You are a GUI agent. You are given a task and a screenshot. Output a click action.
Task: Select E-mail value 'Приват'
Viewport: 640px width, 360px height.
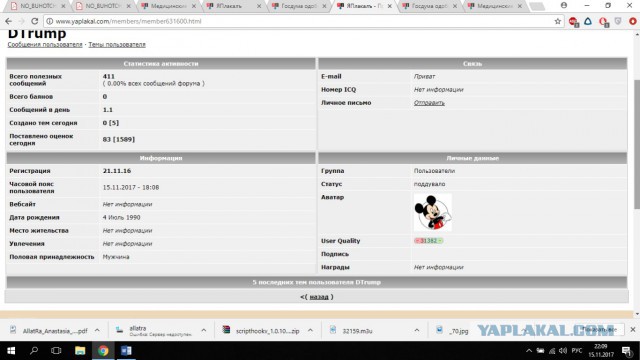pos(424,76)
